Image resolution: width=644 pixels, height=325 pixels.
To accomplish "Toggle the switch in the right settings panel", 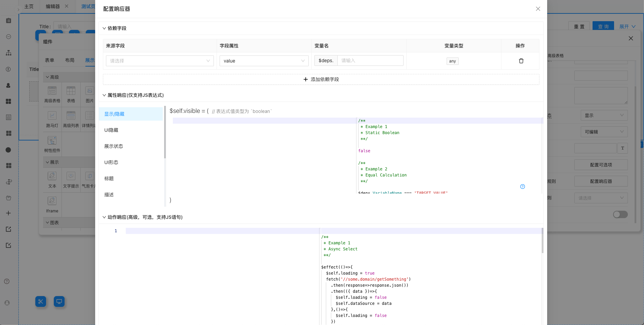I will 620,214.
